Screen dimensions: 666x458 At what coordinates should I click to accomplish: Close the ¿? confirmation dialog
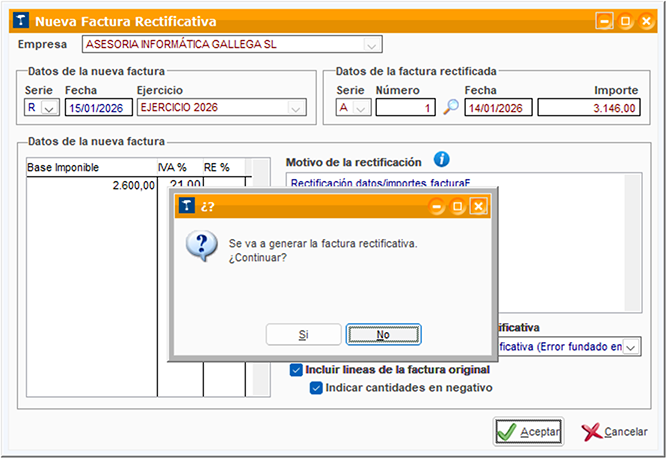click(x=478, y=206)
